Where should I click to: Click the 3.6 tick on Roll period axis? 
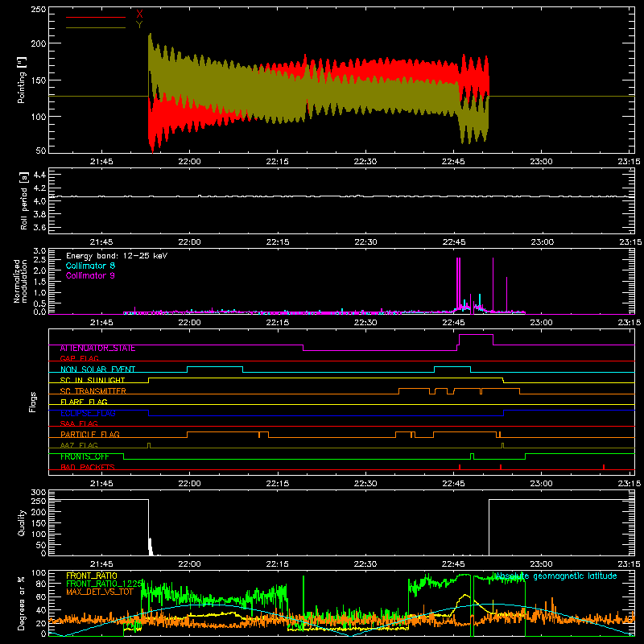(39, 227)
